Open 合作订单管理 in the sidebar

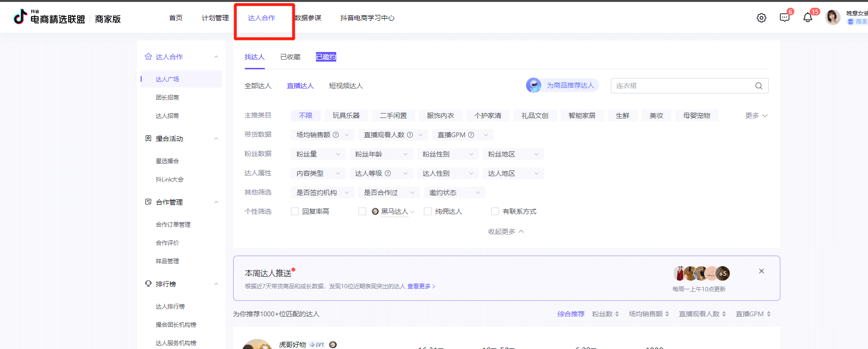tap(173, 224)
